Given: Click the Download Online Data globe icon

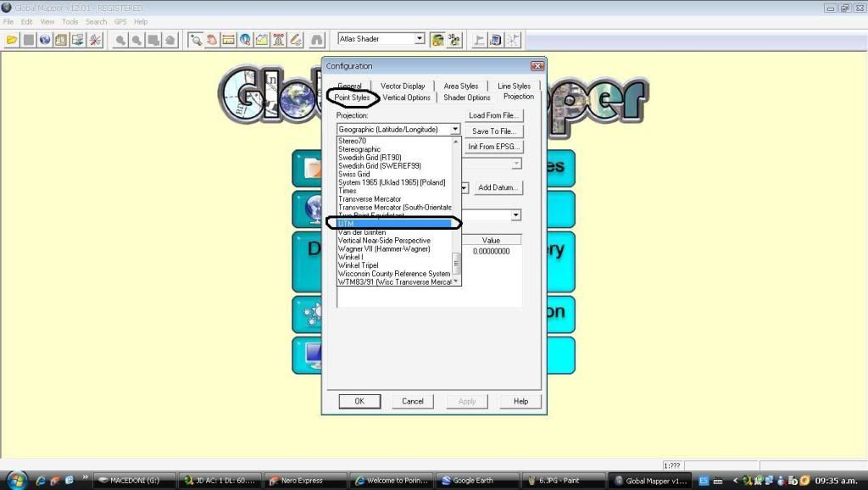Looking at the screenshot, I should [x=45, y=40].
